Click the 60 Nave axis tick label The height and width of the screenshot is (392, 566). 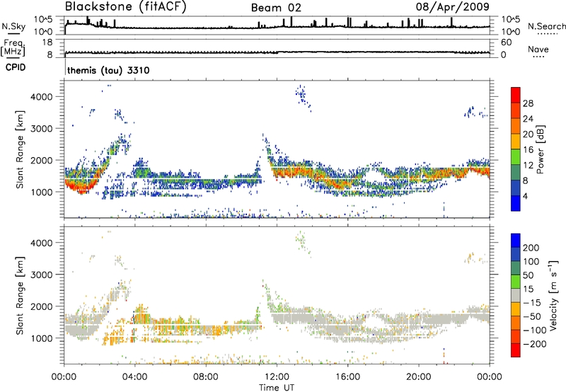507,42
